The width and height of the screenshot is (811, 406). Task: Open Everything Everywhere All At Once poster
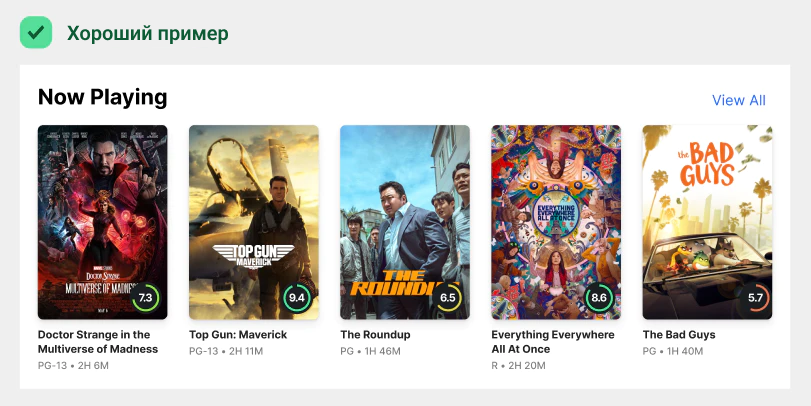click(556, 222)
